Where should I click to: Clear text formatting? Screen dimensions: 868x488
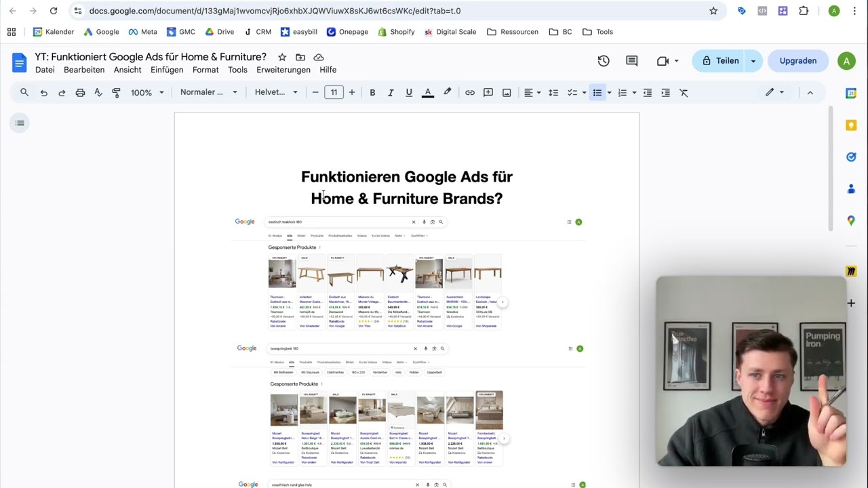[x=684, y=92]
